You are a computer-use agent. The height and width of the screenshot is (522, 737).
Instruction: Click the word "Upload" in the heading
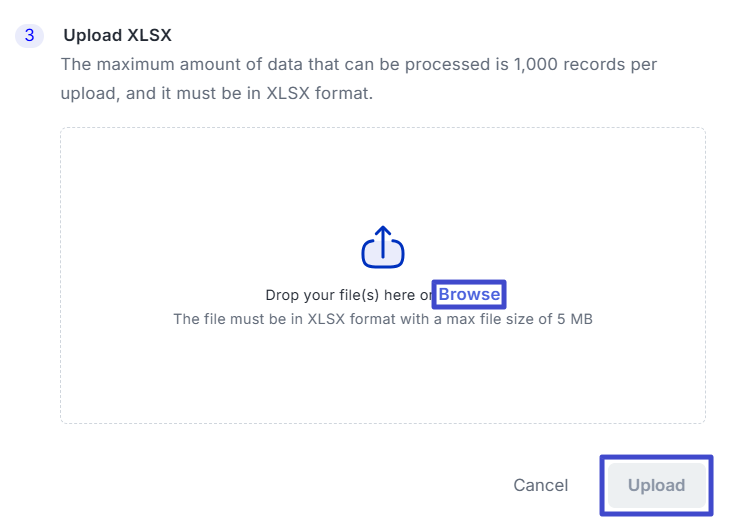tap(93, 36)
